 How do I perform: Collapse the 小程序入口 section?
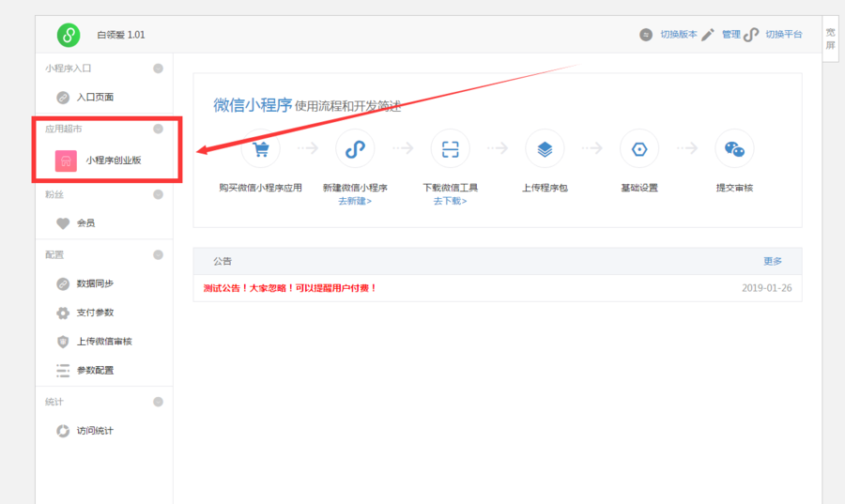tap(158, 69)
